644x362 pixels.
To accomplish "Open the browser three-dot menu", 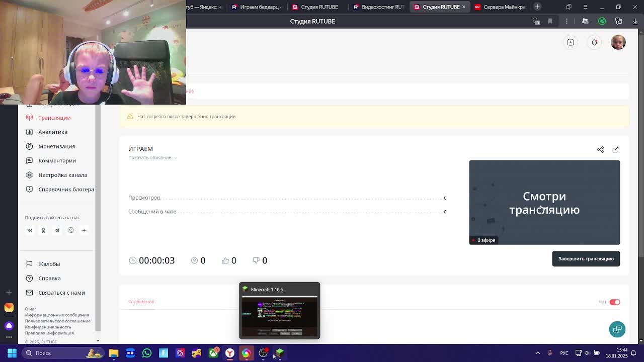I will (x=567, y=21).
